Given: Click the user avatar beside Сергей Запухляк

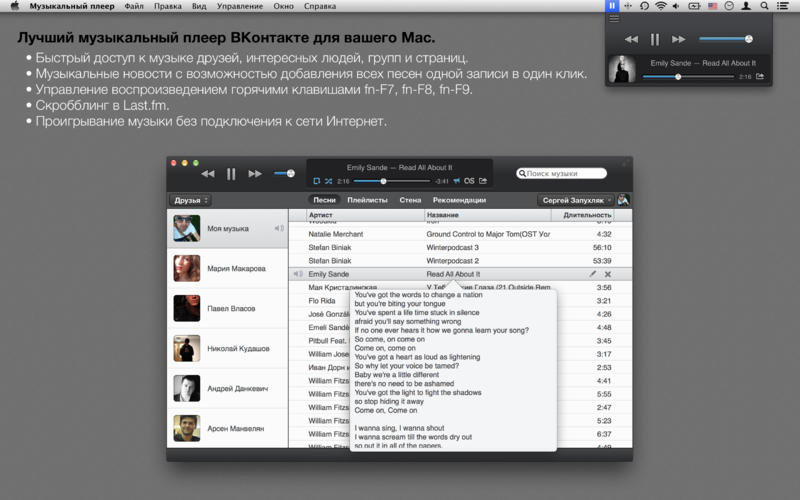Looking at the screenshot, I should point(623,200).
